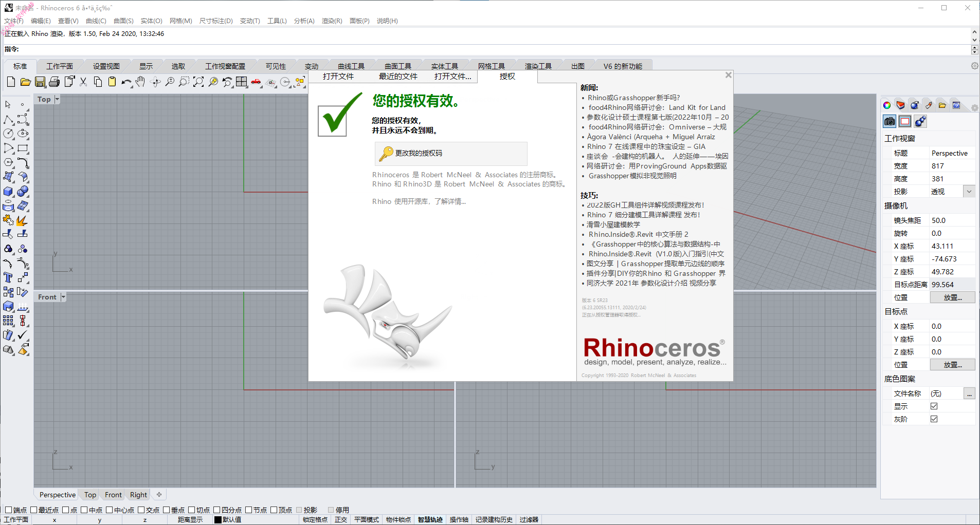
Task: Click the puzzle piece Join tool
Action: pyautogui.click(x=8, y=220)
